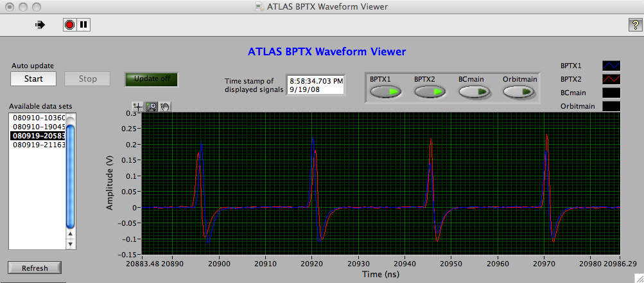The width and height of the screenshot is (644, 283).
Task: Click the Update off indicator
Action: [152, 79]
